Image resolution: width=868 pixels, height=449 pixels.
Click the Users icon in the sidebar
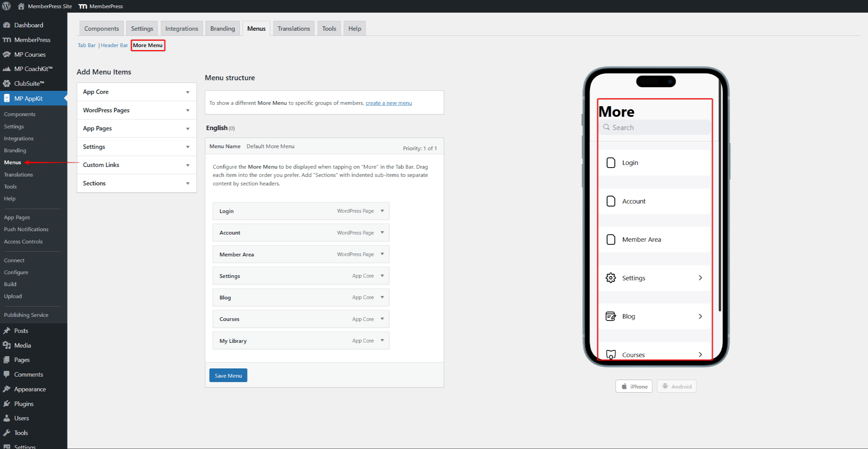point(7,418)
